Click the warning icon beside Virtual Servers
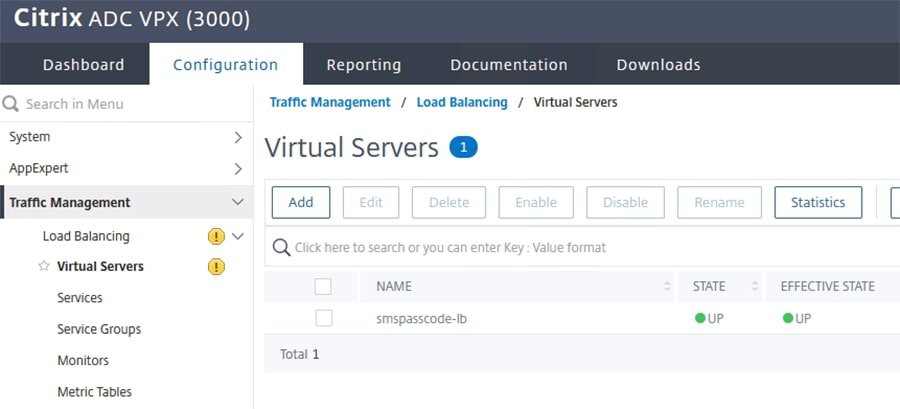The height and width of the screenshot is (409, 900). pyautogui.click(x=216, y=266)
